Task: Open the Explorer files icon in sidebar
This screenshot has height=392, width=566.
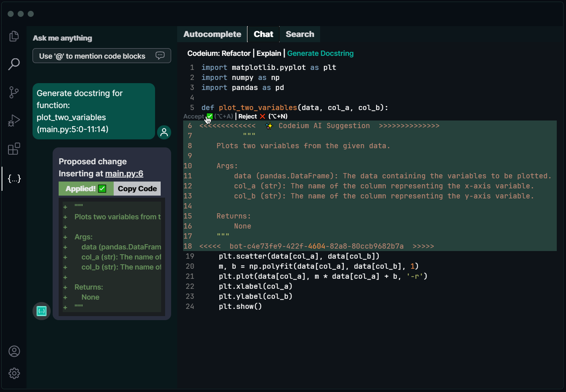Action: pos(14,36)
